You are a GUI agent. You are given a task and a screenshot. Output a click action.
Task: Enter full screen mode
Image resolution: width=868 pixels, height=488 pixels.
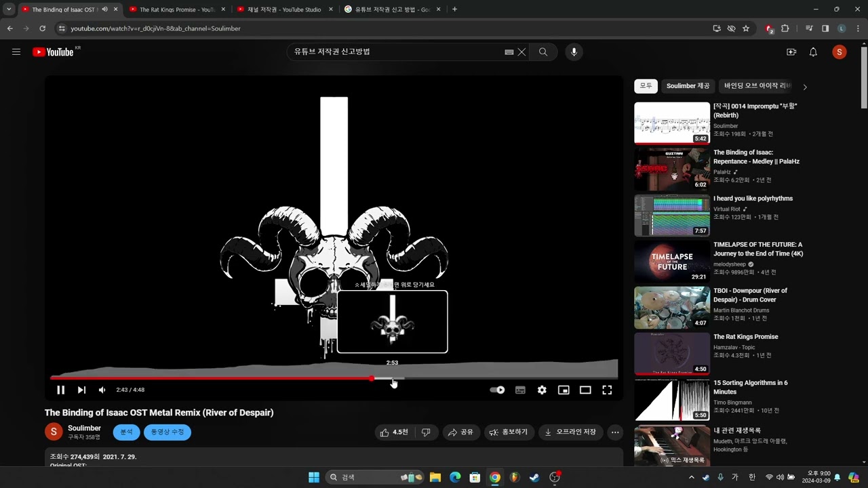coord(607,390)
